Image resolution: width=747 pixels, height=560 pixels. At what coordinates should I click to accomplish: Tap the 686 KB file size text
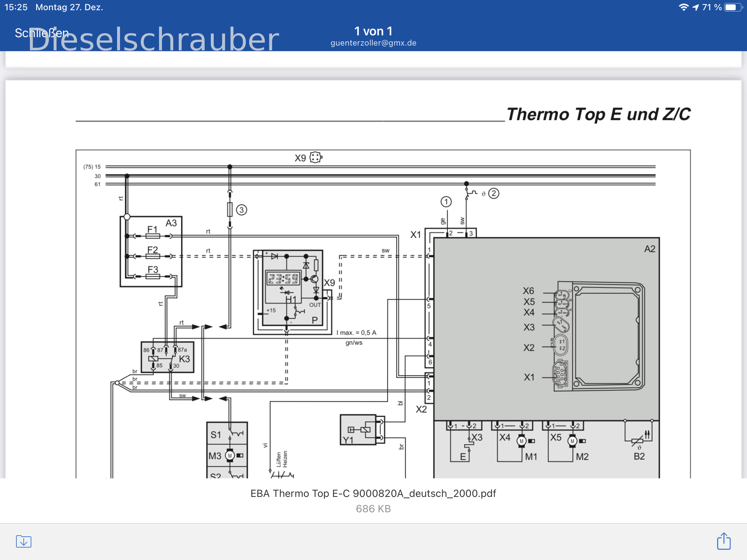tap(373, 509)
